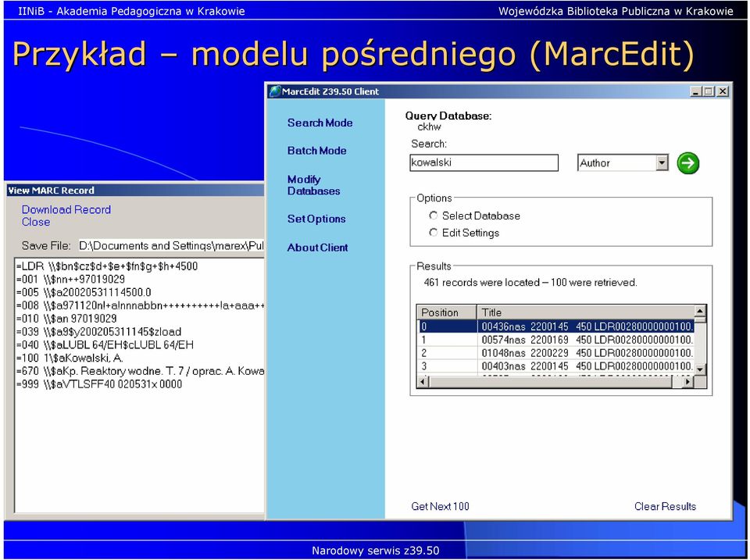Click the Title column header
This screenshot has height=560, width=750.
tap(584, 312)
